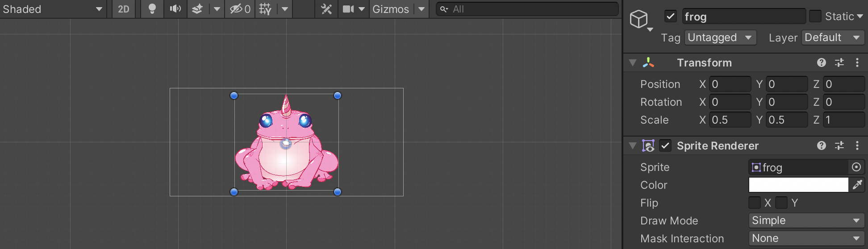
Task: Open Draw Mode Simple dropdown
Action: [x=806, y=220]
